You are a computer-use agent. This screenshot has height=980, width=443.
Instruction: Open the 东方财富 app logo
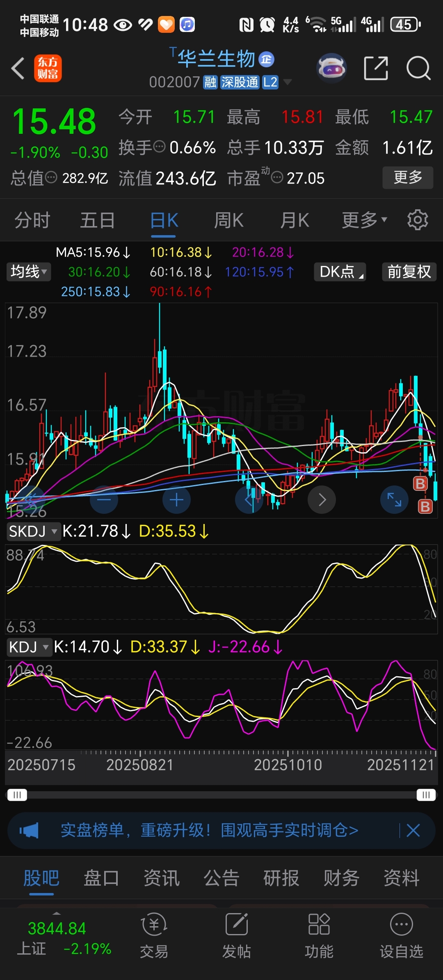click(48, 68)
